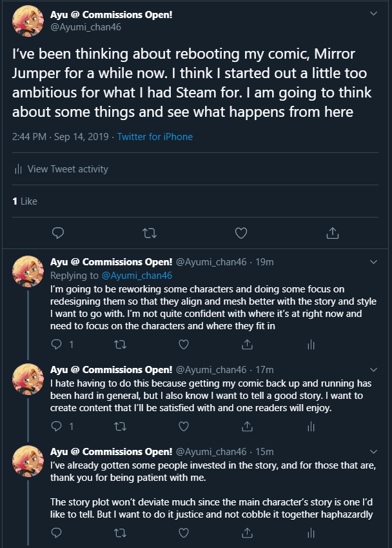Share the 'I hate having to do this' tweet
Viewport: 392px width, 548px height.
247,426
